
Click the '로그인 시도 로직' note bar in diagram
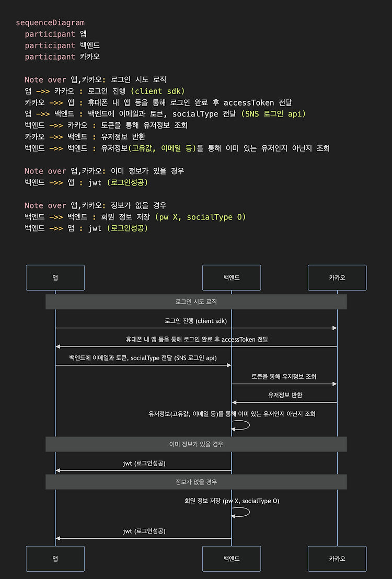196,302
